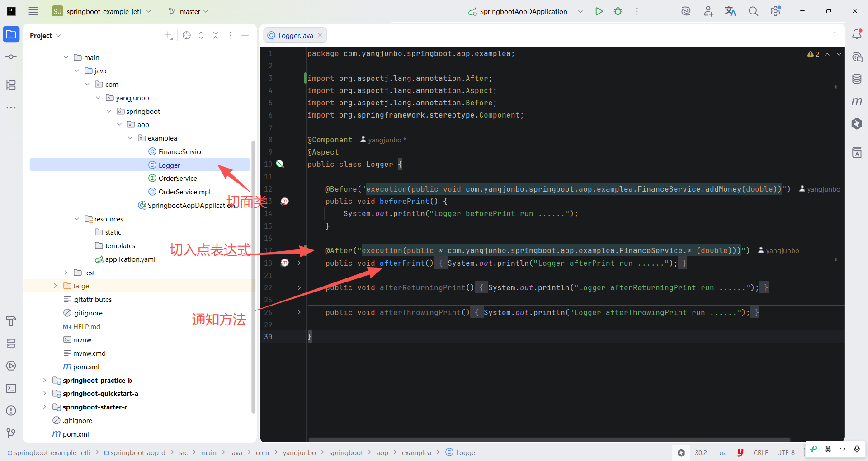Open Code With Me add-user icon

(x=708, y=11)
